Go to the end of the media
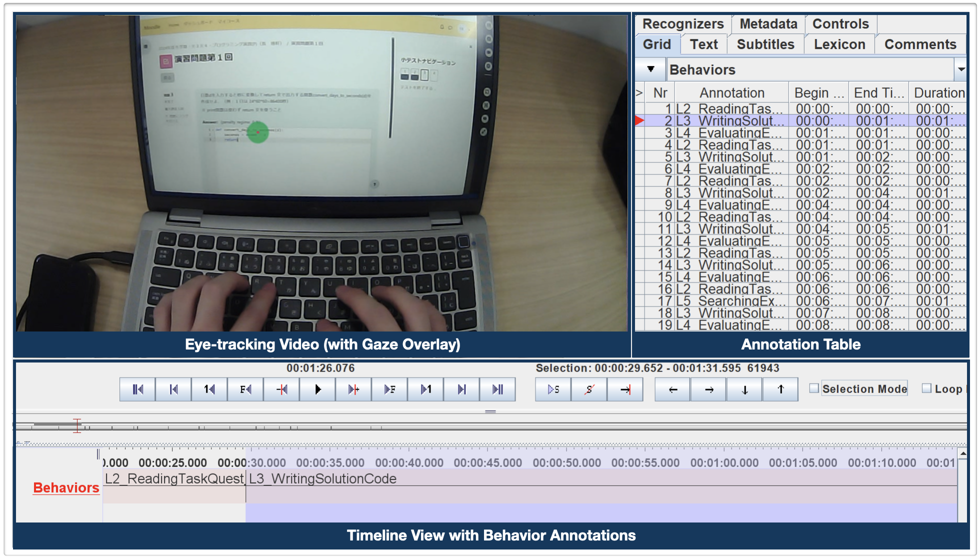 click(x=497, y=389)
